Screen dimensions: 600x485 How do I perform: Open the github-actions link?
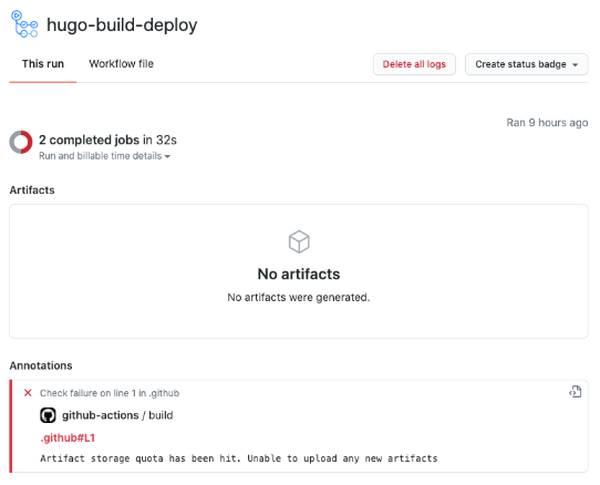coord(99,415)
